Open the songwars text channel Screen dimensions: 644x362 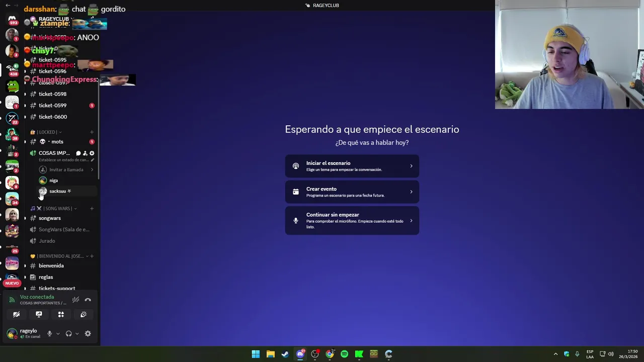[x=49, y=218]
